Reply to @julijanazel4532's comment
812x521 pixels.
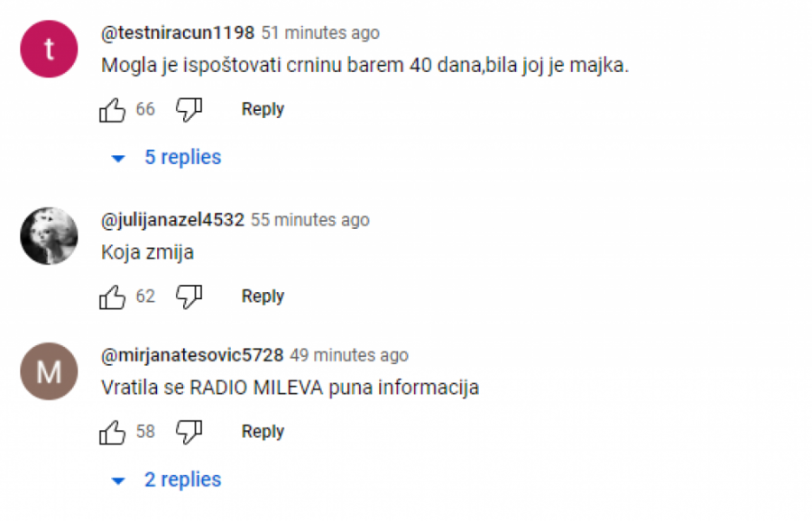tap(263, 297)
